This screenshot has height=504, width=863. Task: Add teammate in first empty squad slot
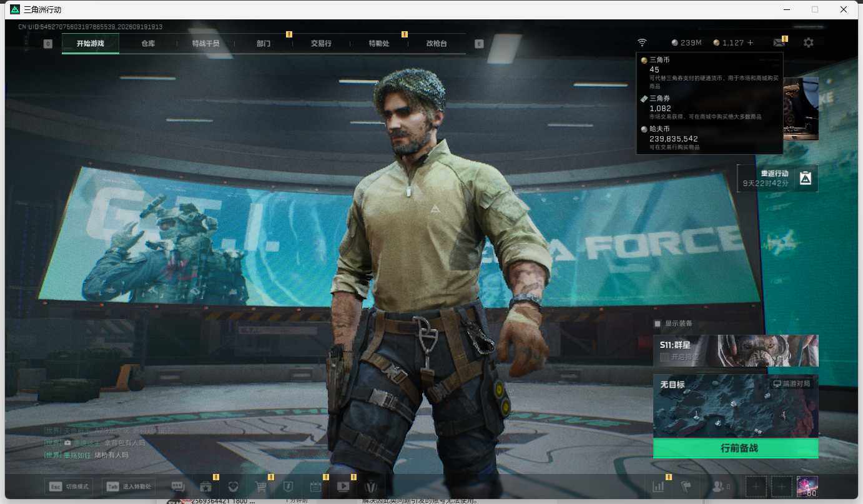756,486
